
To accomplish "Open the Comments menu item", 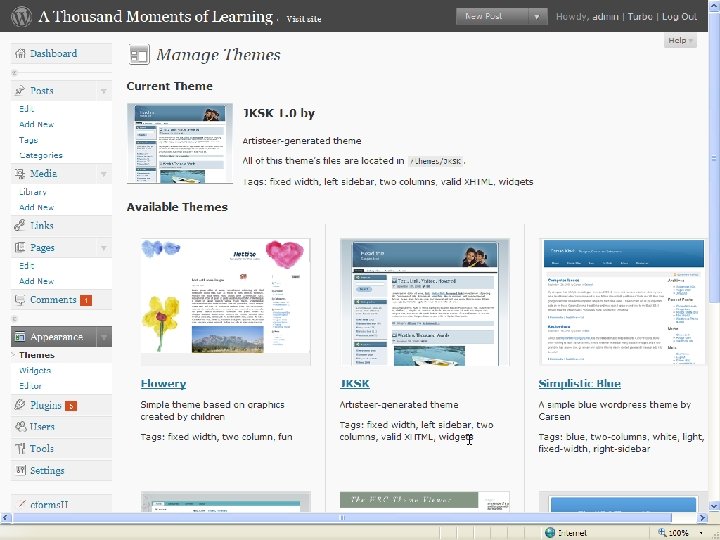I will (53, 300).
